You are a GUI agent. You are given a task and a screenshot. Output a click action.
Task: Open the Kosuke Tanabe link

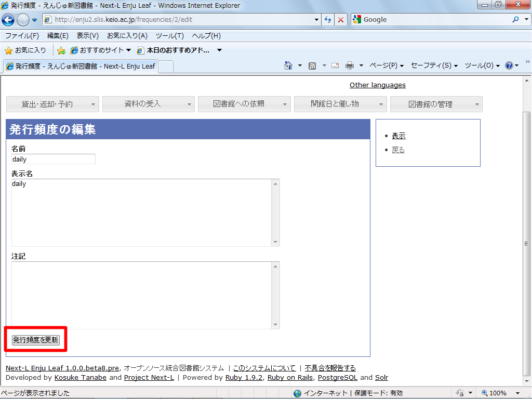pyautogui.click(x=81, y=378)
